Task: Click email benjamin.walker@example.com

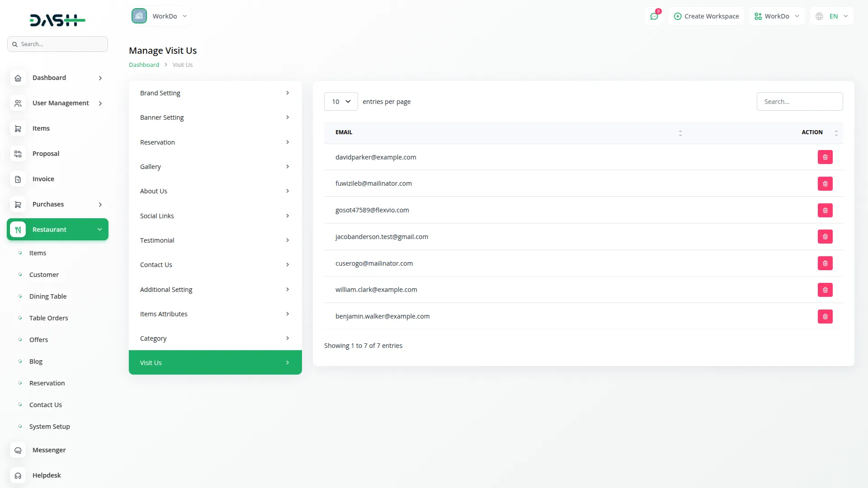Action: click(x=382, y=316)
